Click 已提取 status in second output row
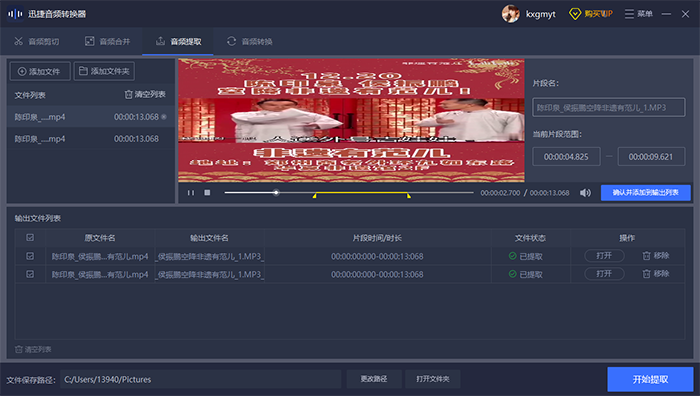The width and height of the screenshot is (700, 396). (x=526, y=274)
